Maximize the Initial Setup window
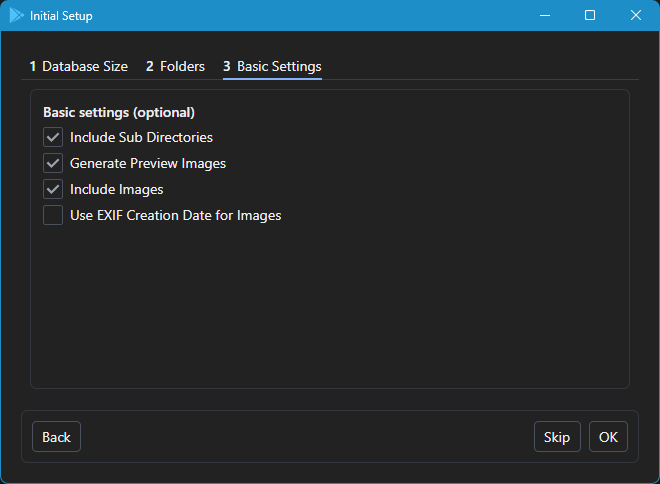660x484 pixels. (590, 15)
